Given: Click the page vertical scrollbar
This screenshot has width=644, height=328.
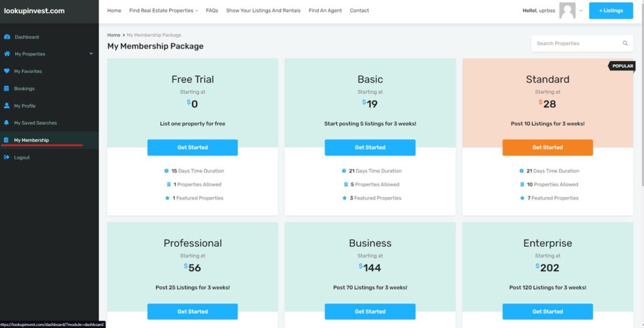Looking at the screenshot, I should point(641,94).
